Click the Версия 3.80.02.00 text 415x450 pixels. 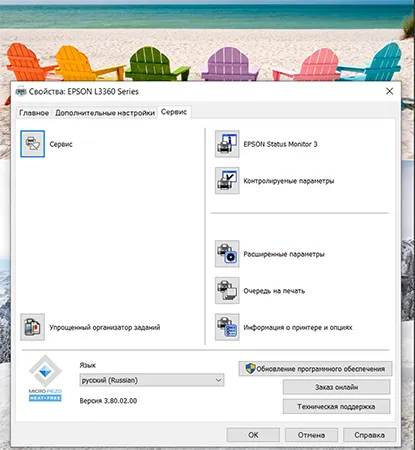click(x=108, y=401)
